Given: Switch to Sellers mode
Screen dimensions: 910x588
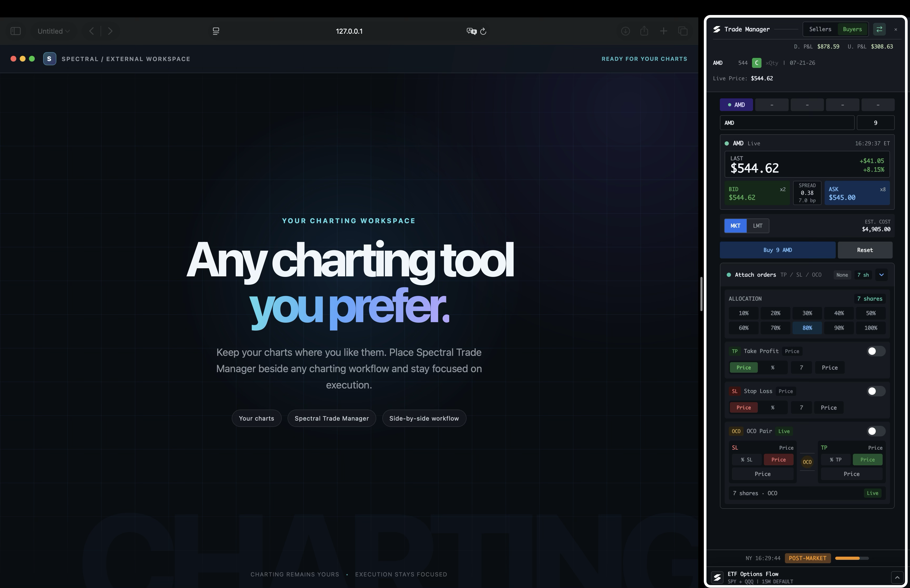Looking at the screenshot, I should pyautogui.click(x=820, y=29).
